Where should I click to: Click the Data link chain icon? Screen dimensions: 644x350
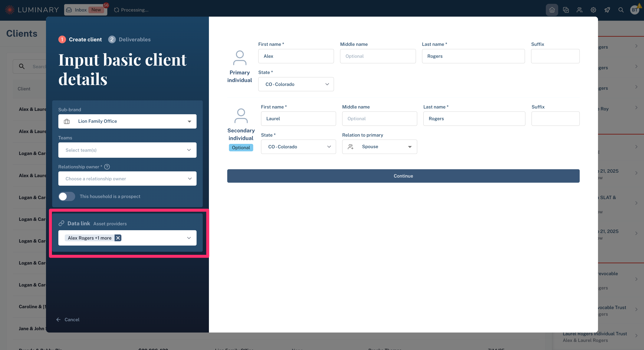coord(61,223)
